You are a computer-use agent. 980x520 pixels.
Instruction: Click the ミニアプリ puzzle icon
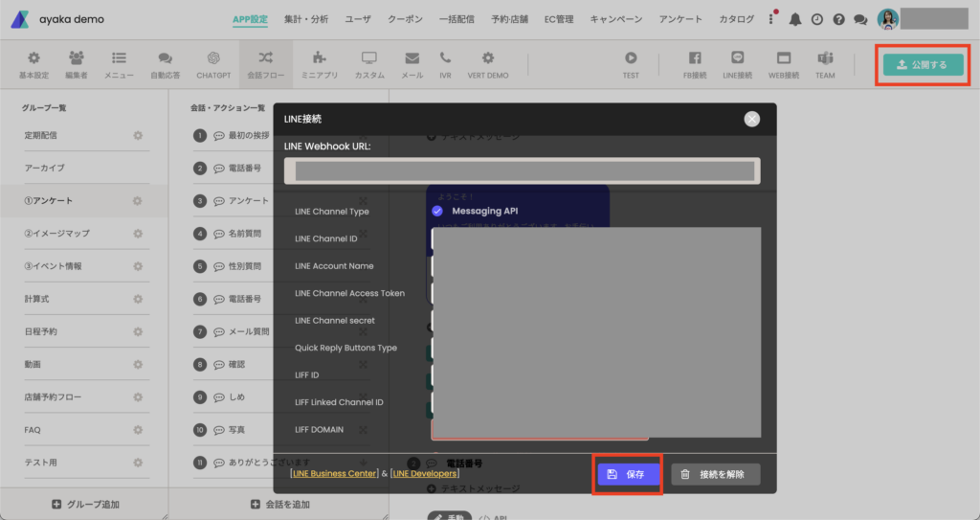point(320,58)
